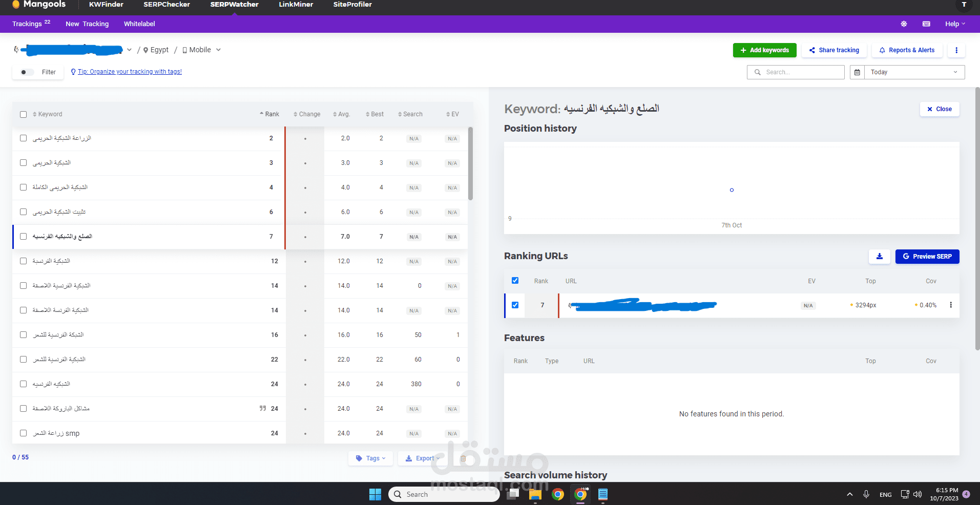
Task: Open Windows Start menu
Action: point(375,494)
